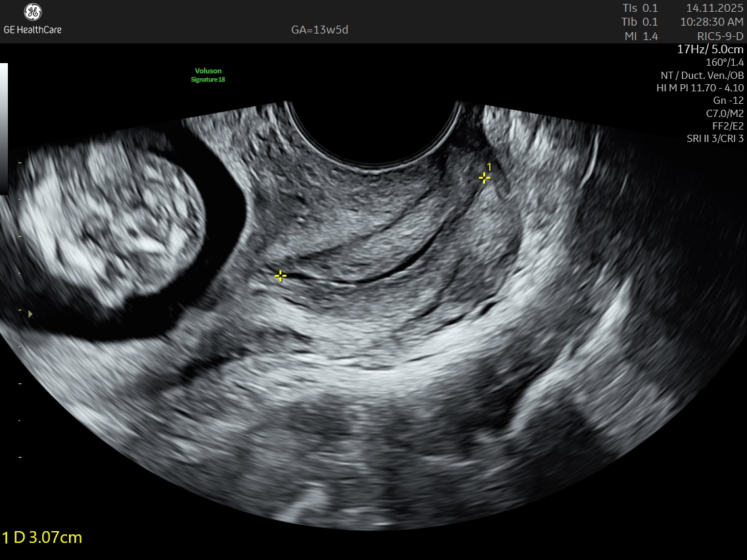This screenshot has height=560, width=747.
Task: Click the 17Hz/ 5.0cm depth readout
Action: click(710, 49)
